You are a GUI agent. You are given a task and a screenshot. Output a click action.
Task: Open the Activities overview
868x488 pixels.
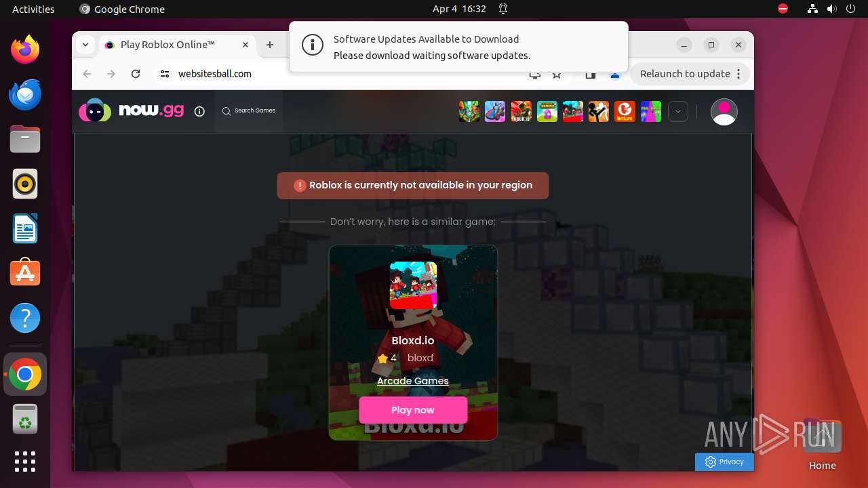click(33, 9)
